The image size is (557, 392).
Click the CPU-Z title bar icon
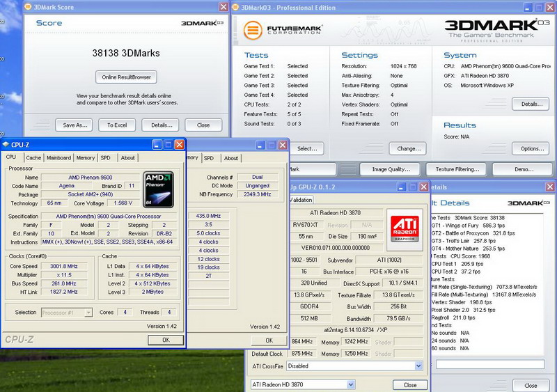click(x=6, y=144)
